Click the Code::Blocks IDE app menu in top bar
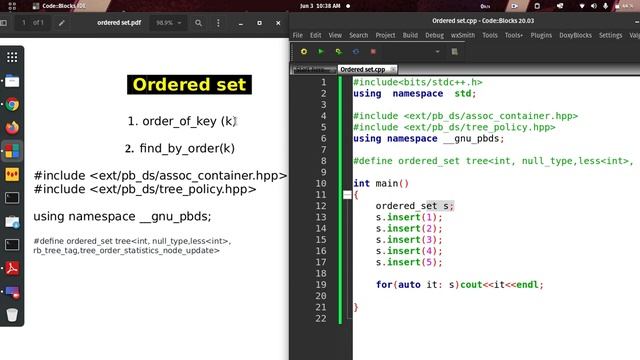This screenshot has width=640, height=360. [60, 6]
